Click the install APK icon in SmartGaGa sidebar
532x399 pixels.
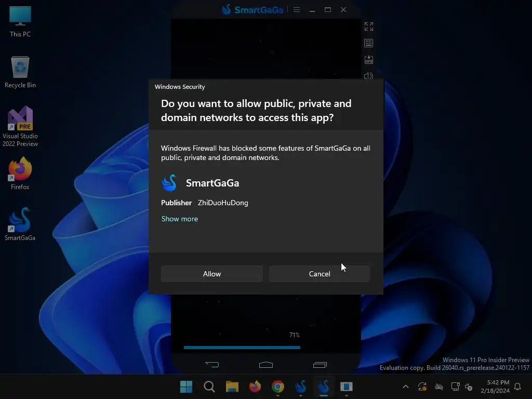pyautogui.click(x=369, y=60)
